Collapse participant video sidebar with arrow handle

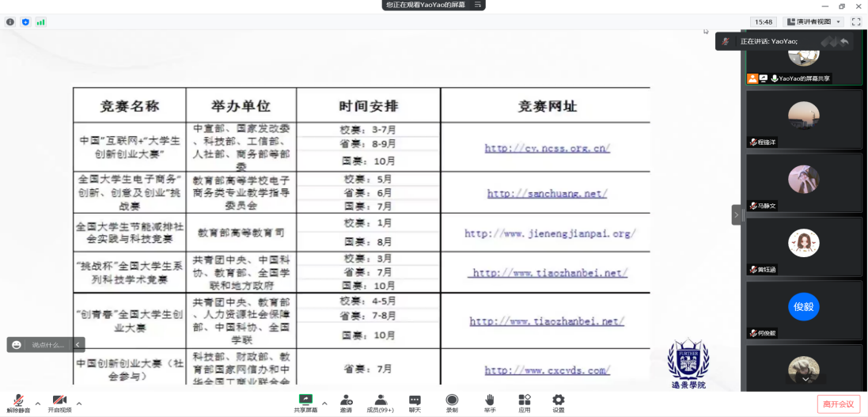pyautogui.click(x=737, y=214)
